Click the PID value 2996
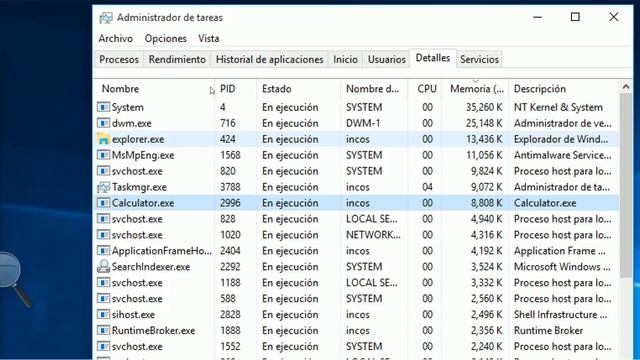The width and height of the screenshot is (640, 360). coord(230,203)
